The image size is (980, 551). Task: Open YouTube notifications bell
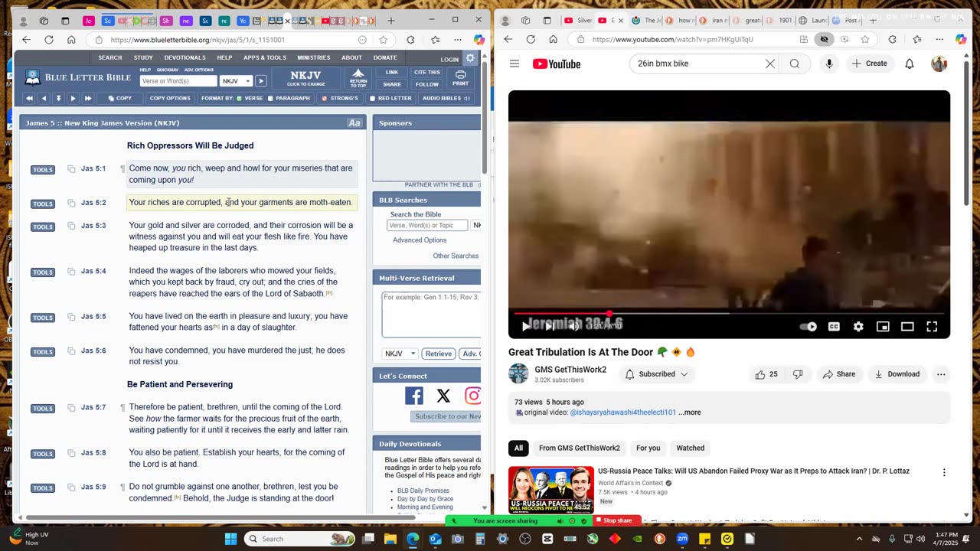coord(910,64)
